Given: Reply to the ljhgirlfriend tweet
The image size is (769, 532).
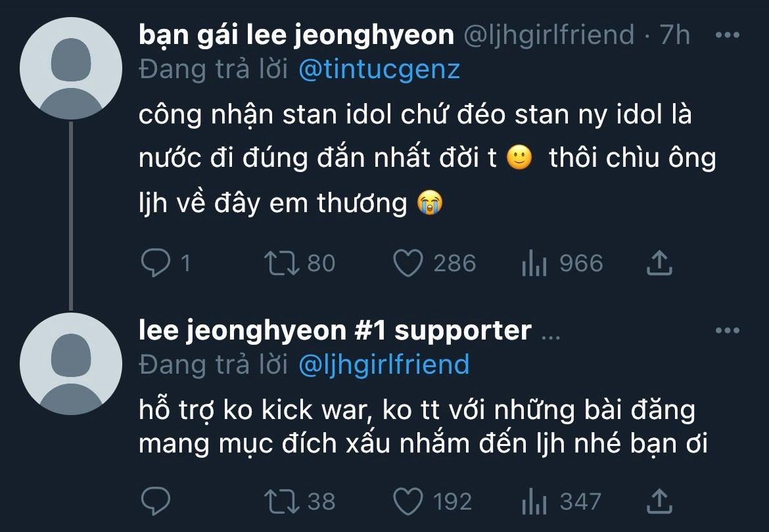Looking at the screenshot, I should tap(155, 263).
